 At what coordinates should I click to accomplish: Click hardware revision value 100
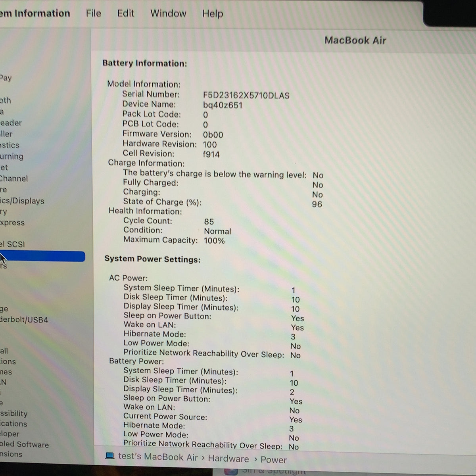[x=210, y=145]
